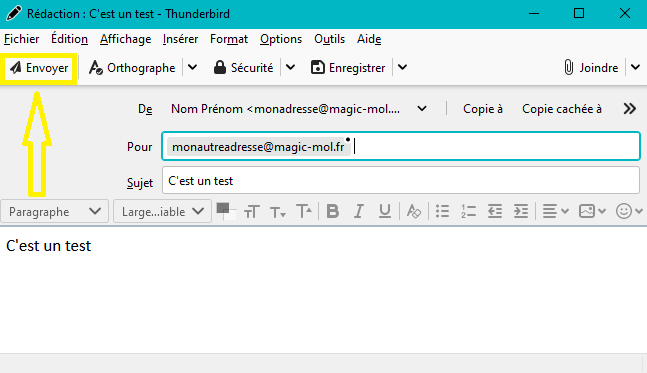Close the compose window
The image size is (647, 373).
pos(625,14)
